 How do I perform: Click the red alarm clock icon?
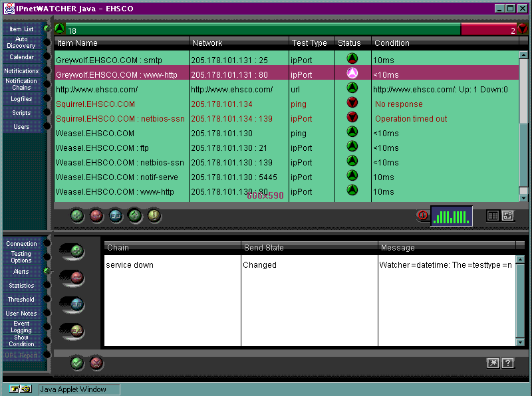(422, 216)
